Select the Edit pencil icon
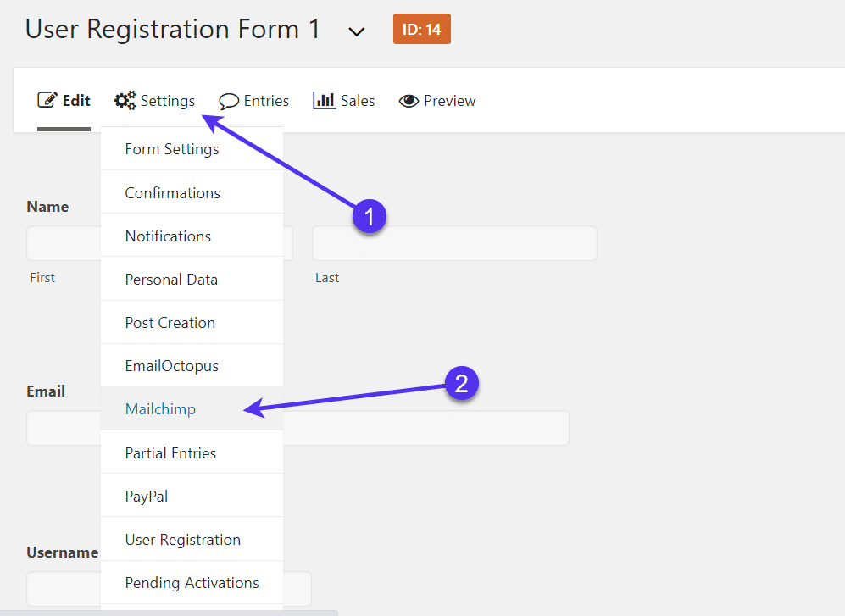Viewport: 845px width, 616px height. tap(47, 99)
